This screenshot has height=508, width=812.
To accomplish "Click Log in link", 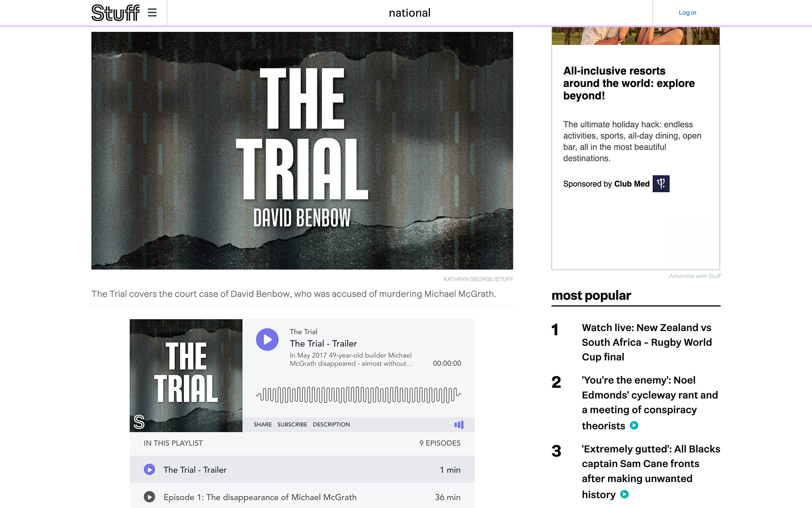I will [x=687, y=13].
